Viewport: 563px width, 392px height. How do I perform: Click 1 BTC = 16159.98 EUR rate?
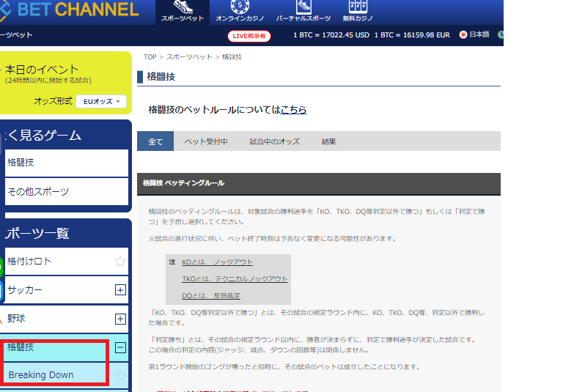412,35
